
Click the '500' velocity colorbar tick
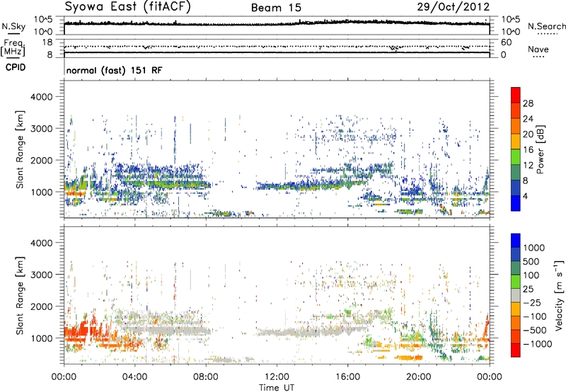[531, 261]
